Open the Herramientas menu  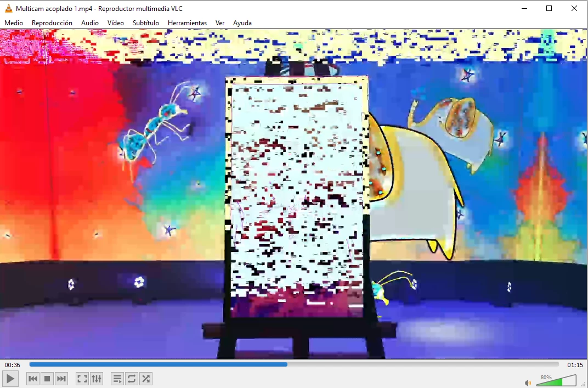tap(187, 23)
